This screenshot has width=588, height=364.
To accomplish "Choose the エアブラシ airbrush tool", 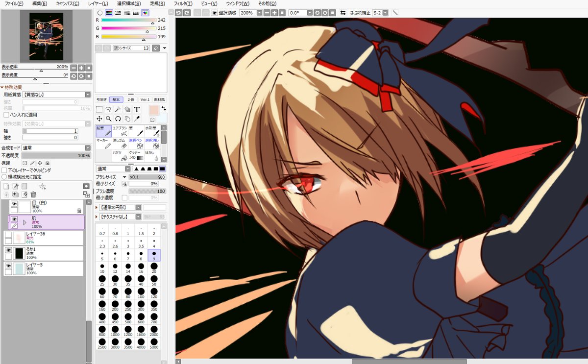I will click(120, 131).
